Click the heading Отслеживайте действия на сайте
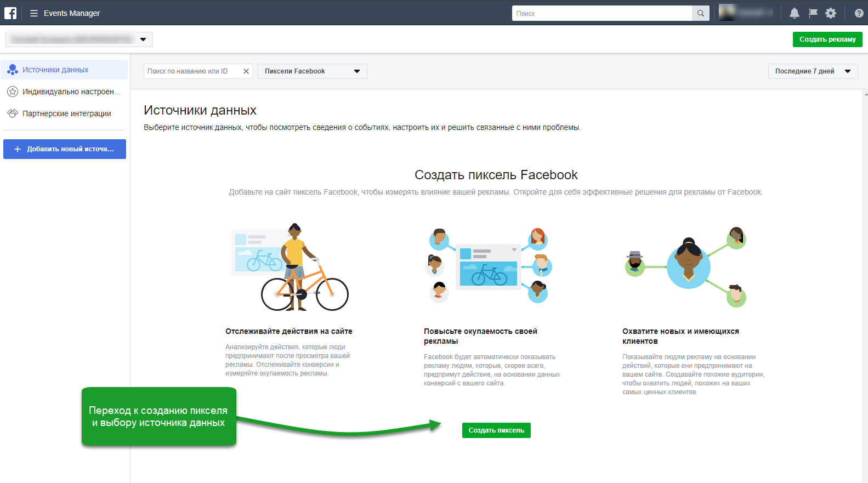This screenshot has width=868, height=483. pyautogui.click(x=289, y=331)
